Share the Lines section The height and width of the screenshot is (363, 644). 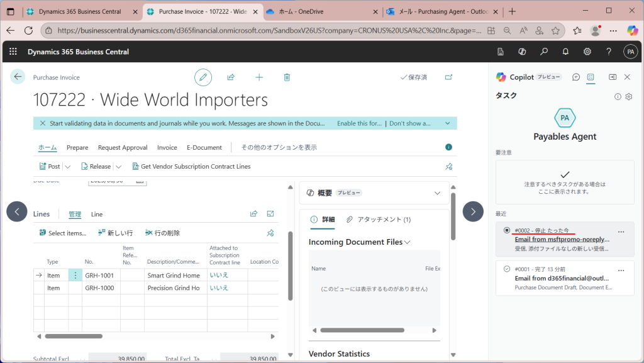pos(254,213)
